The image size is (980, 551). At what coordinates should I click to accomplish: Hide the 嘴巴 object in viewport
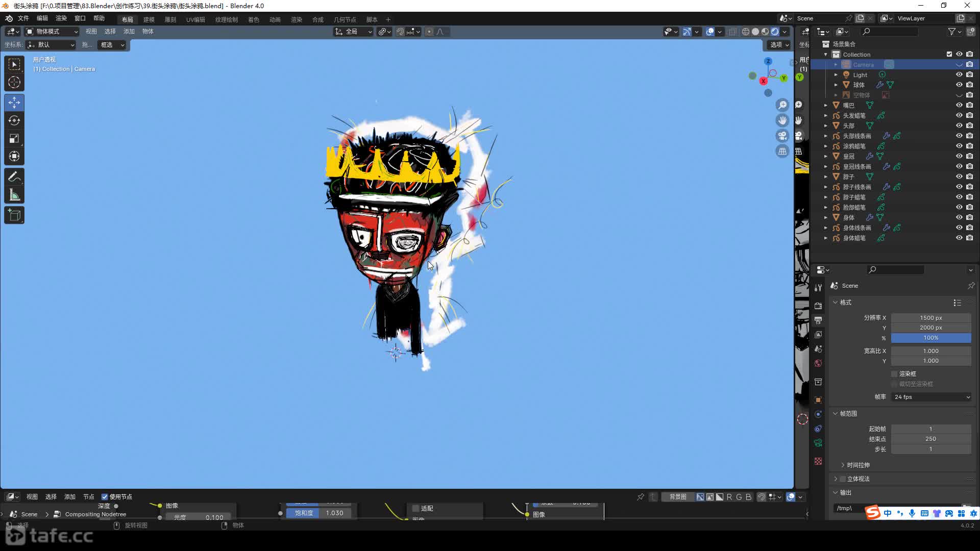pyautogui.click(x=959, y=105)
